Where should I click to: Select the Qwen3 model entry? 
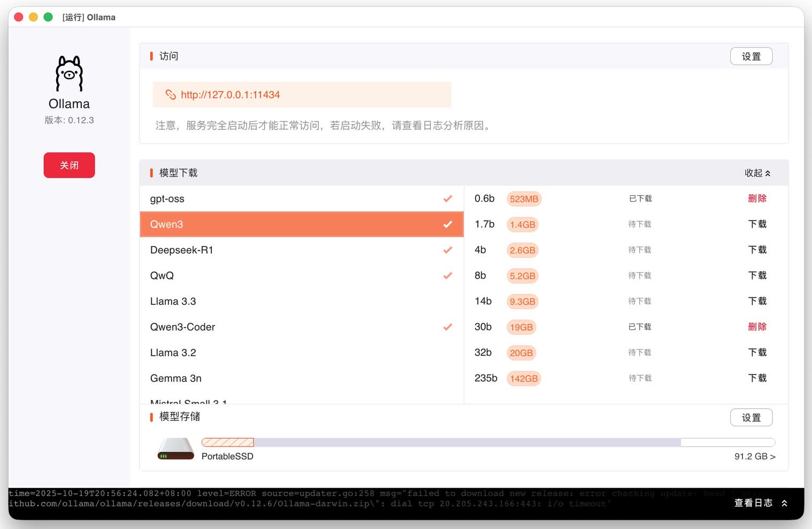coord(302,224)
